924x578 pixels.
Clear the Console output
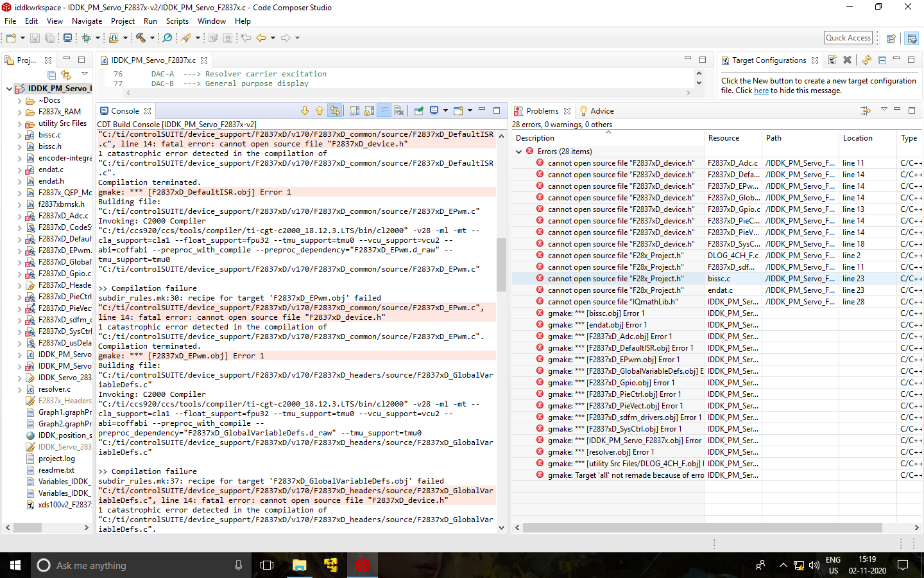pyautogui.click(x=400, y=110)
